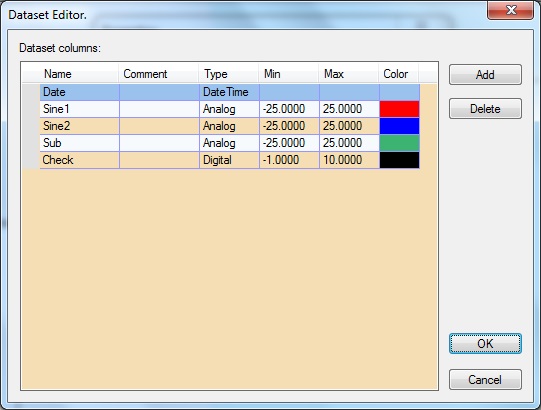Image resolution: width=541 pixels, height=410 pixels.
Task: Select the Type cell of Check row
Action: [229, 160]
